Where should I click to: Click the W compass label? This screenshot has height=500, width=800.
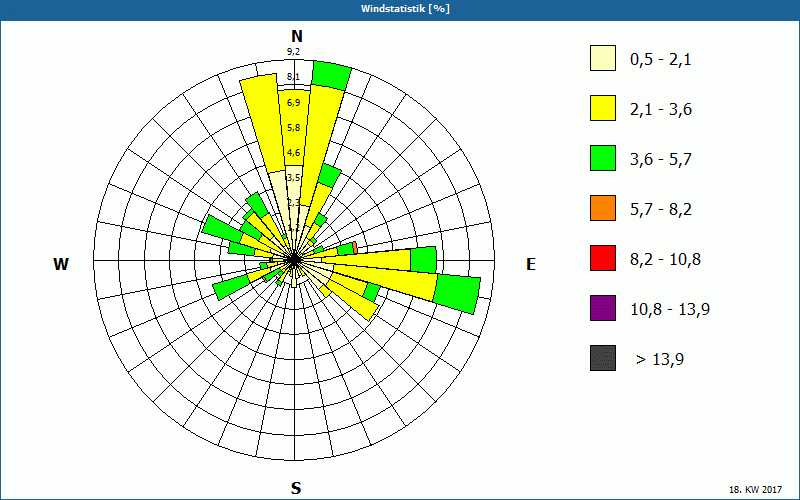pos(61,264)
